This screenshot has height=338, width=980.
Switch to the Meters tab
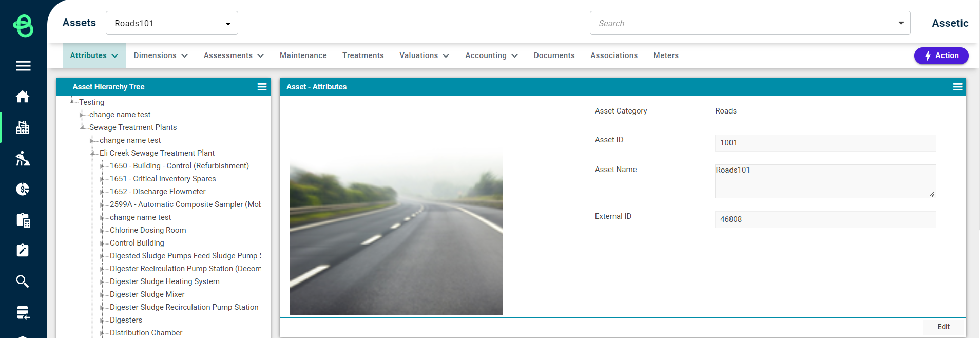click(x=666, y=55)
